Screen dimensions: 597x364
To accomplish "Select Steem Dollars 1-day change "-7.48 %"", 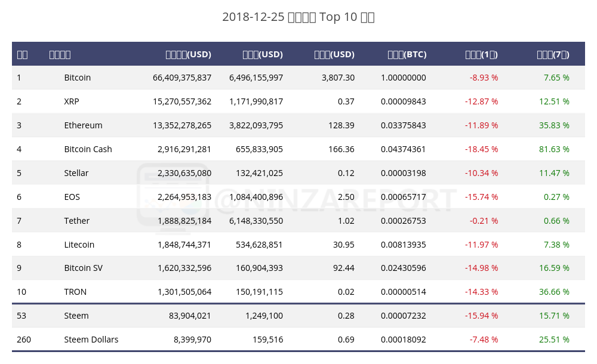I will 484,340.
